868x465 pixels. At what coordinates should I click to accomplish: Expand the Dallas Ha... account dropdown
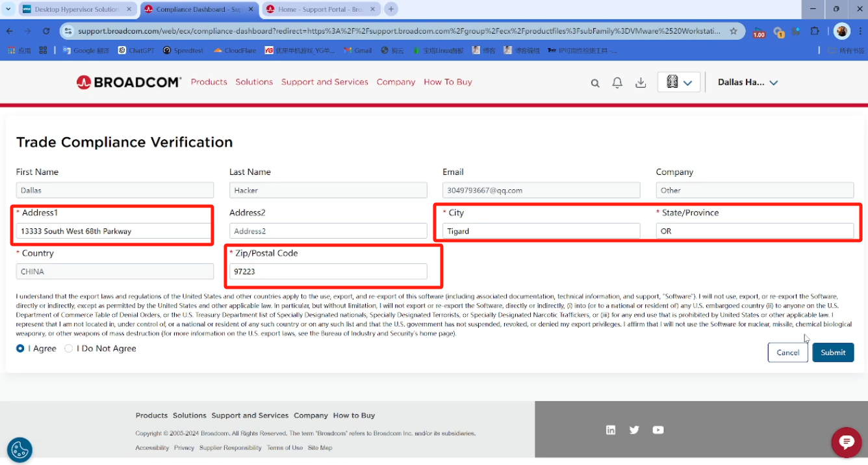[748, 82]
